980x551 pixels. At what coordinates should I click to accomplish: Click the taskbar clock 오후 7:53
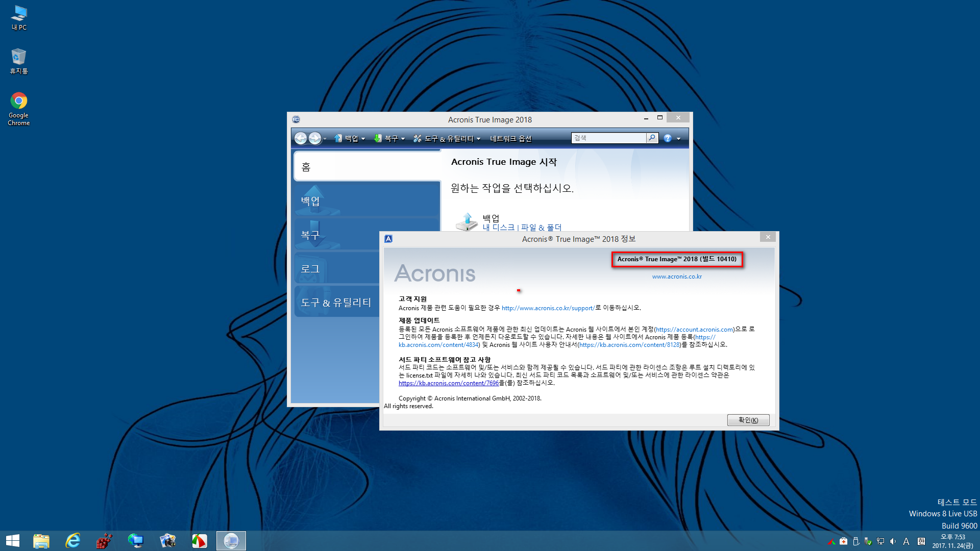(952, 541)
